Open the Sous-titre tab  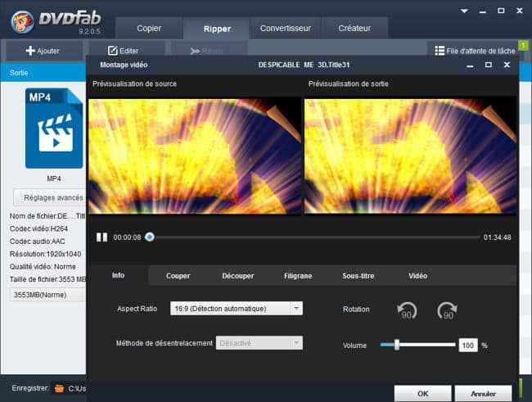tap(358, 276)
